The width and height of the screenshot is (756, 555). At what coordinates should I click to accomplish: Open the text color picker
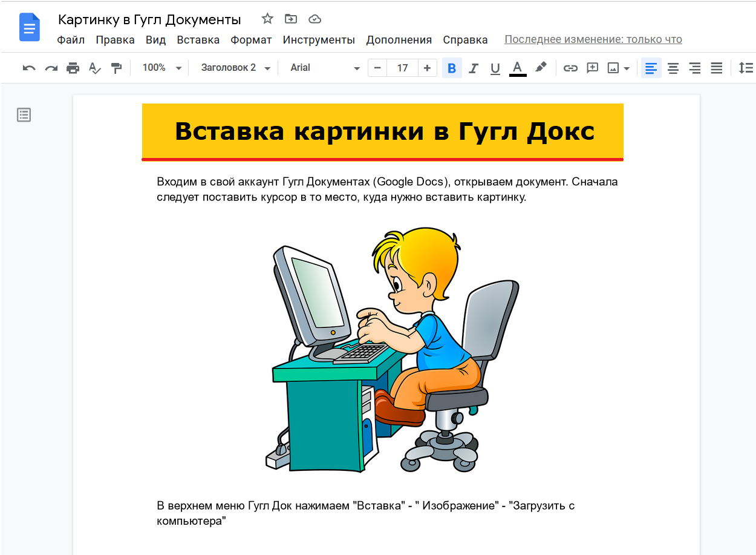517,68
